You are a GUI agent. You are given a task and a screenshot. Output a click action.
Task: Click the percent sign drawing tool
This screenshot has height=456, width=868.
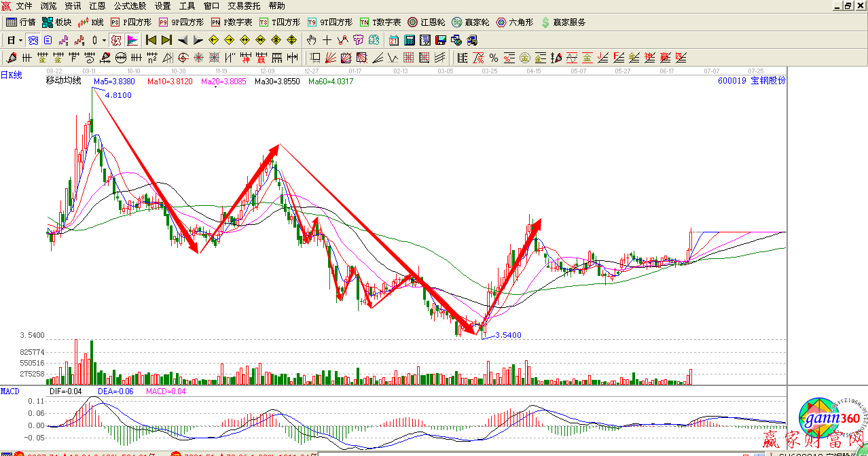494,58
